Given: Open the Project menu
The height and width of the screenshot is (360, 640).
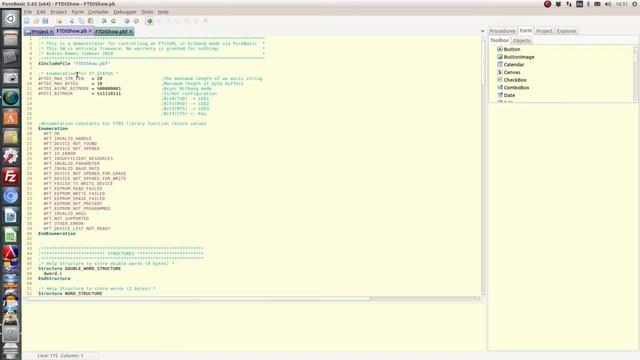Looking at the screenshot, I should point(58,12).
